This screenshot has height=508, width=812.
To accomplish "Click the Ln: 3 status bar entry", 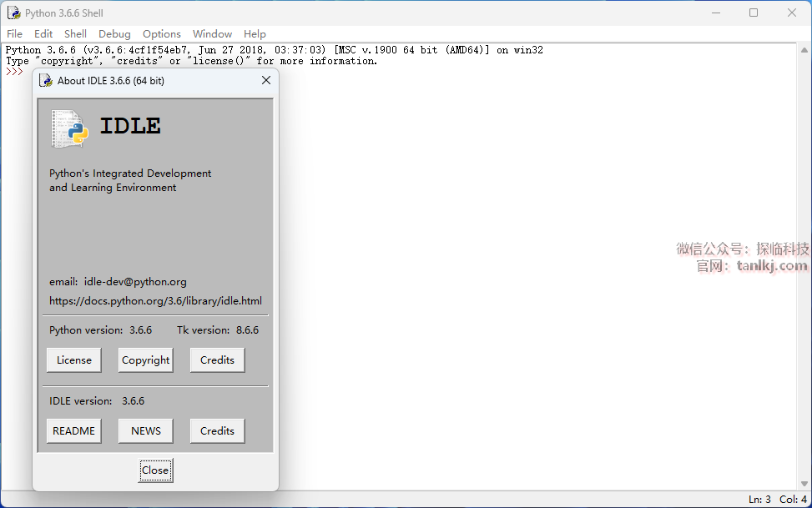I will (759, 499).
